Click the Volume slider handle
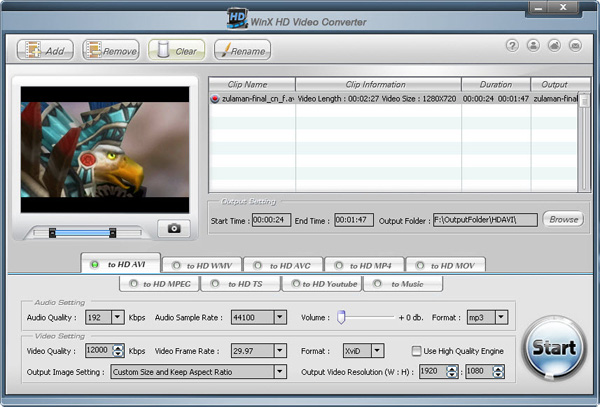 [x=341, y=317]
